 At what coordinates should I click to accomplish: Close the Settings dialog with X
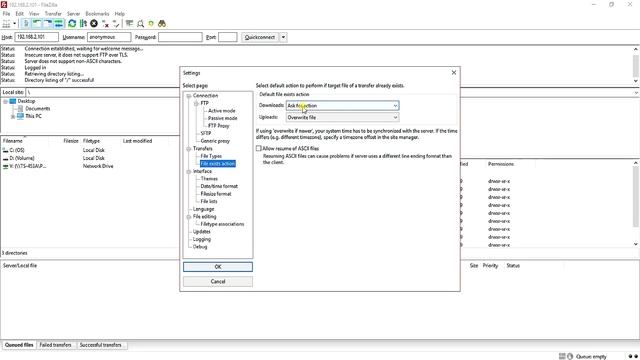[x=454, y=73]
